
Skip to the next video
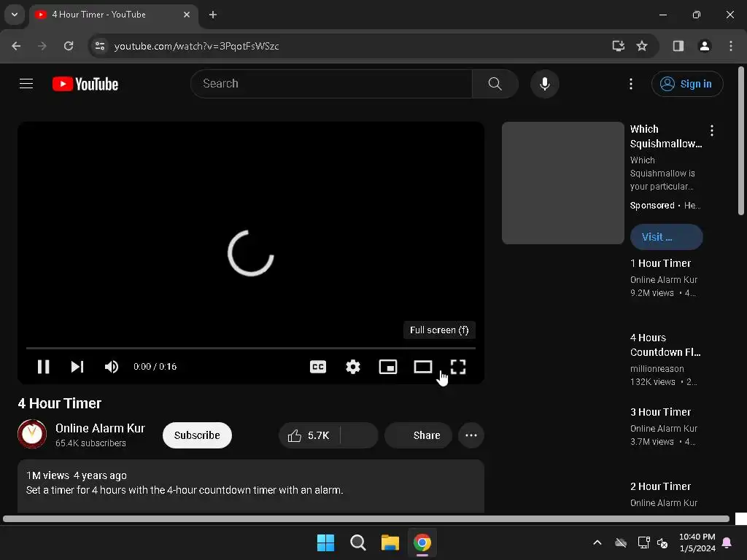tap(77, 367)
